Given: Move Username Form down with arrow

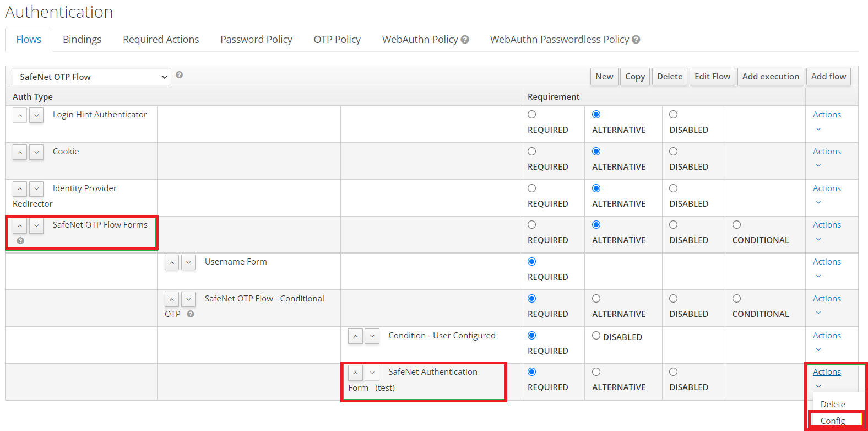Looking at the screenshot, I should tap(188, 263).
